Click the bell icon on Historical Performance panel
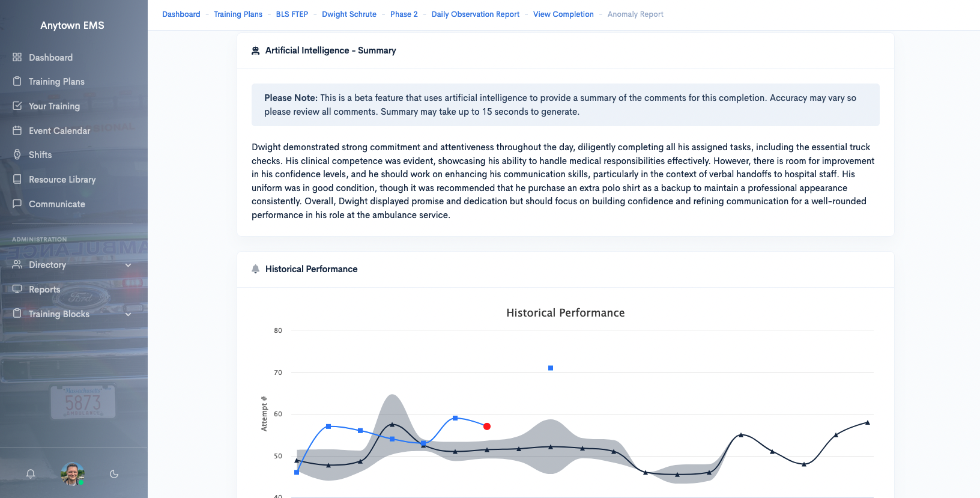The height and width of the screenshot is (498, 980). [x=256, y=269]
